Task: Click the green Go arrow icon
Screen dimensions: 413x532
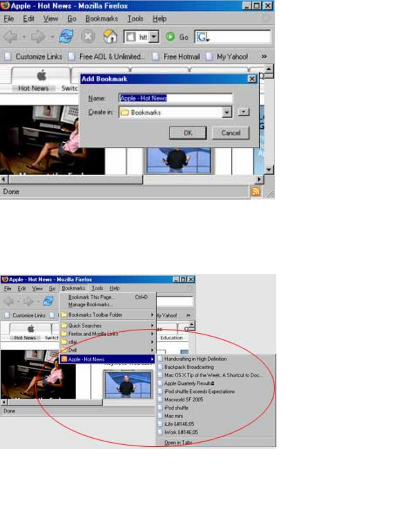Action: pos(170,36)
